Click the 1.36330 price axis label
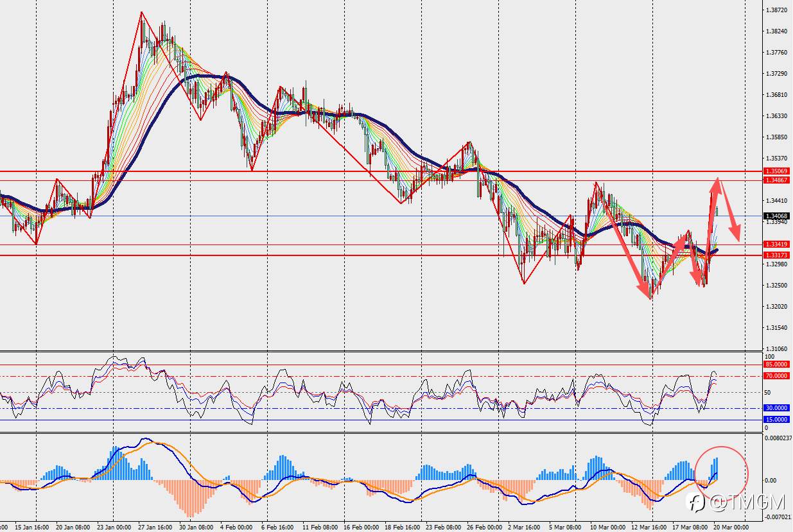 point(777,116)
